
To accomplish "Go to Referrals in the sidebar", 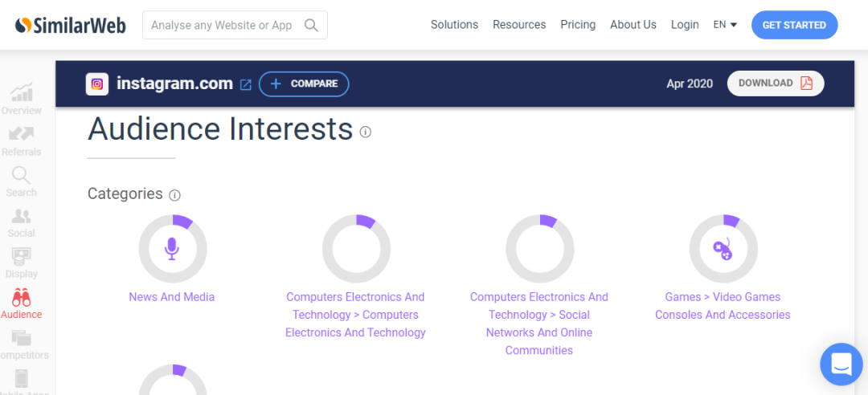I will coord(22,140).
